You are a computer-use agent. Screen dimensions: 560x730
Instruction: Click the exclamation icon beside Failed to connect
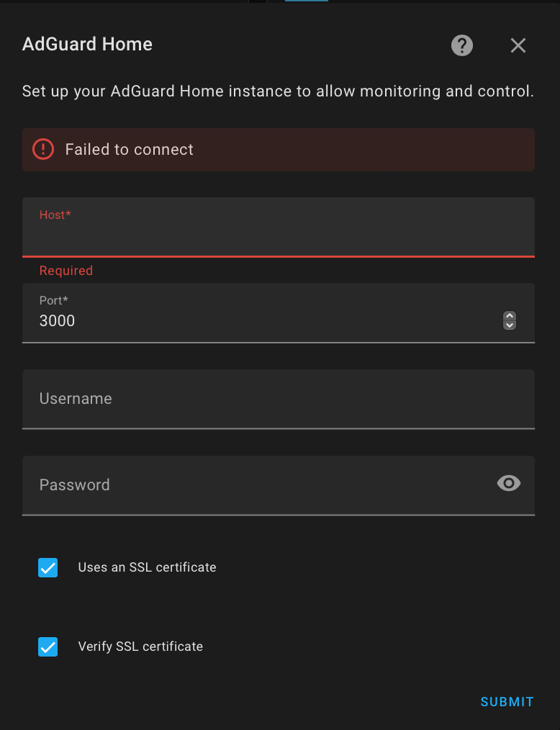click(x=43, y=150)
